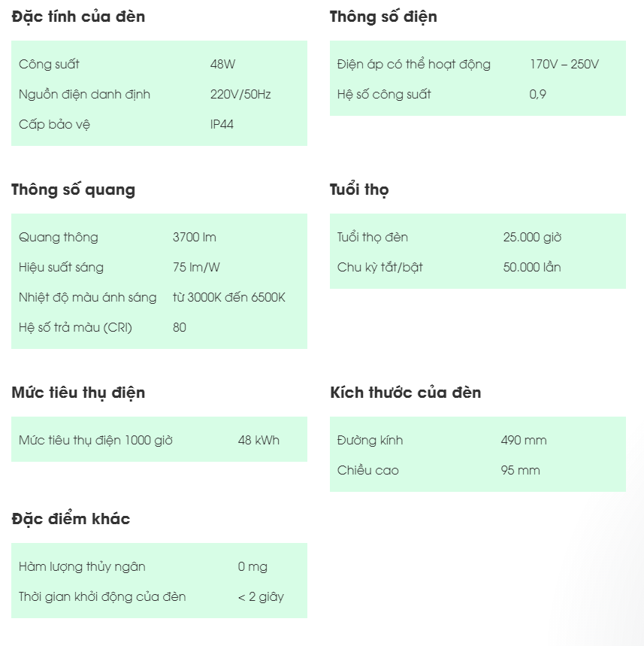Viewport: 644px width, 646px height.
Task: Select the '490 mm' diameter value
Action: coord(524,440)
